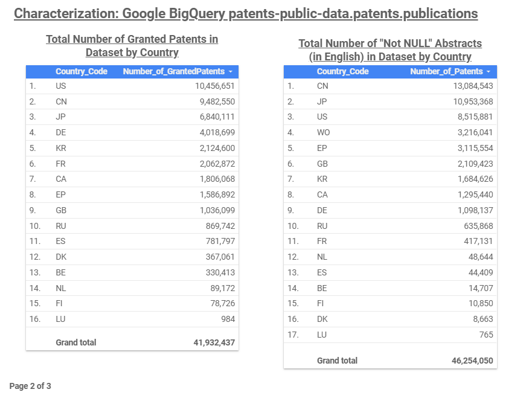The width and height of the screenshot is (532, 398).
Task: Select the CN granted patents value 9,482,550
Action: [217, 101]
